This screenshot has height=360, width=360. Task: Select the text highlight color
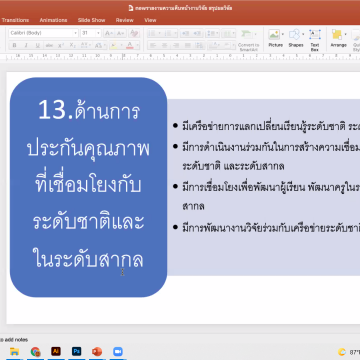click(114, 45)
